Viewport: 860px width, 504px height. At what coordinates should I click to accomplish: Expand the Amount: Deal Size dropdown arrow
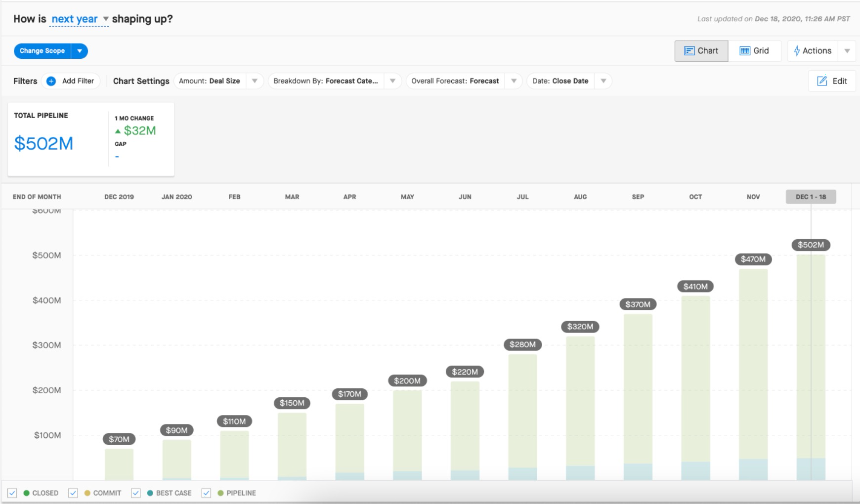click(x=255, y=81)
